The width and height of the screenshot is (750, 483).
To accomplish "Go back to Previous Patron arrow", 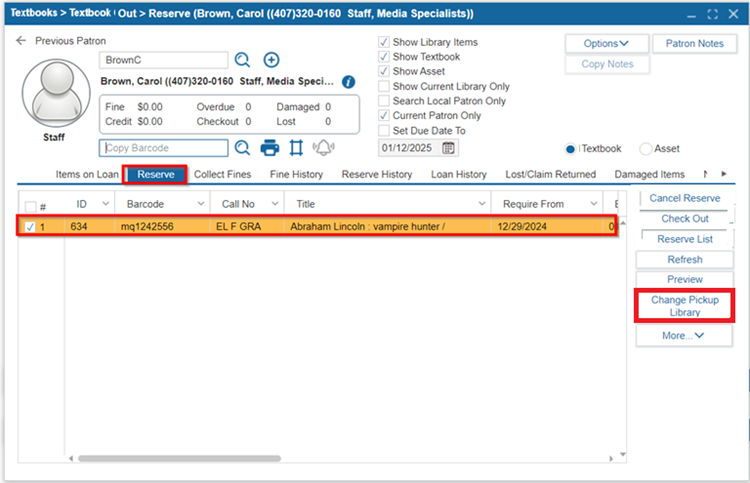I will tap(21, 41).
